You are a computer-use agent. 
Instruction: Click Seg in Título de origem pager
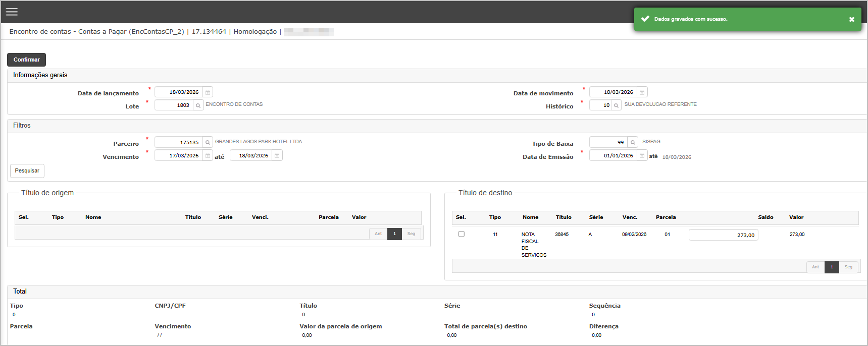click(411, 234)
